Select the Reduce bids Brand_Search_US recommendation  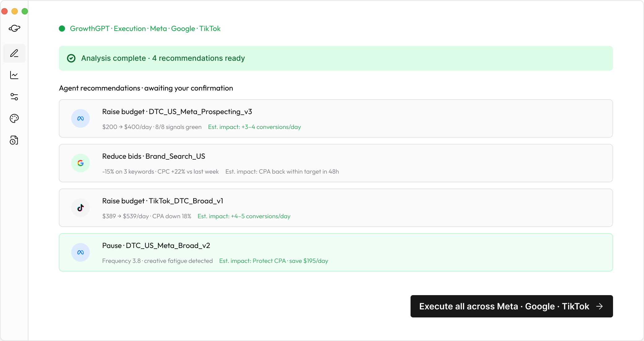pyautogui.click(x=336, y=163)
